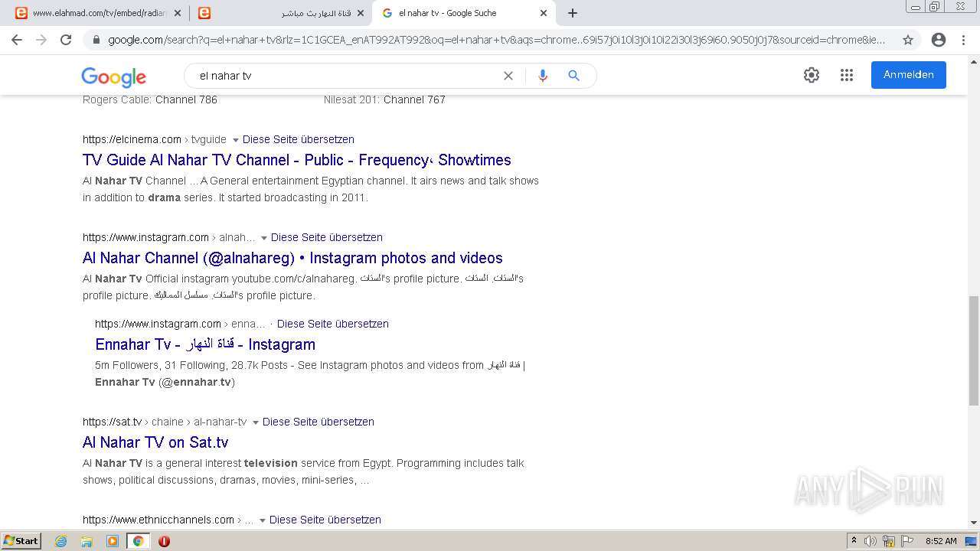Open TV Guide Al Nahar TV Channel result
Viewport: 980px width, 551px height.
pyautogui.click(x=297, y=160)
